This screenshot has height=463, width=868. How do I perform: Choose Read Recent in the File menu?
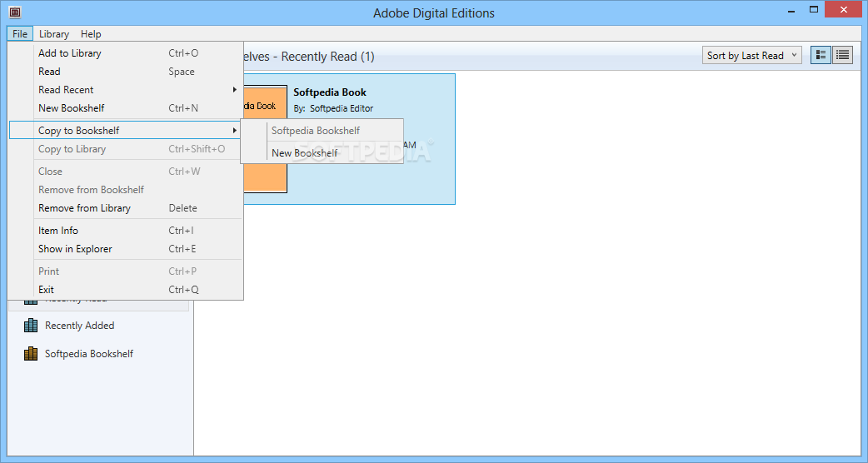126,90
